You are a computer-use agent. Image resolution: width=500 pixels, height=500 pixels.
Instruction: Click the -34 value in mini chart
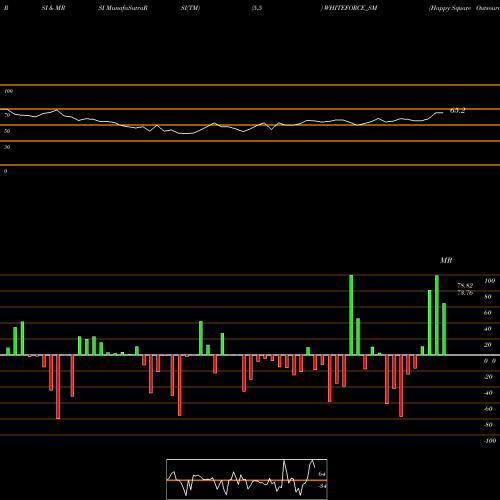tap(322, 486)
